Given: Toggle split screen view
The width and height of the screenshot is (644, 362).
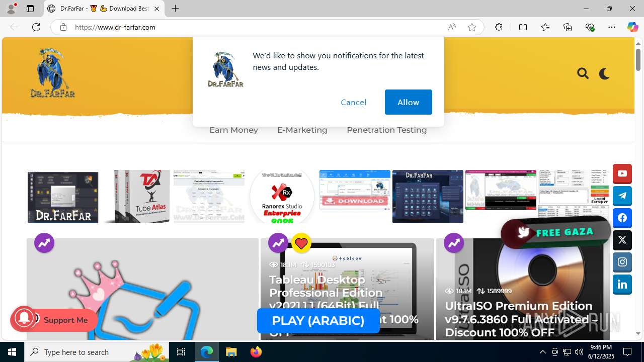Looking at the screenshot, I should click(x=523, y=27).
